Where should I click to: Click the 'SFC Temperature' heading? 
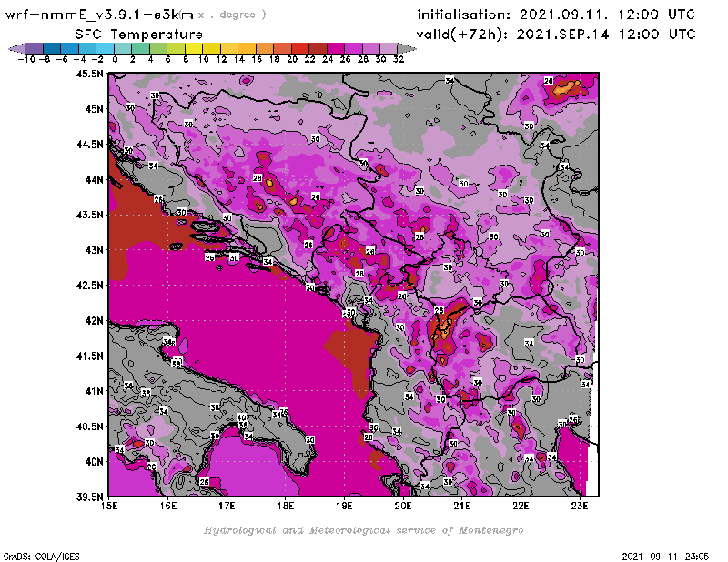click(139, 35)
